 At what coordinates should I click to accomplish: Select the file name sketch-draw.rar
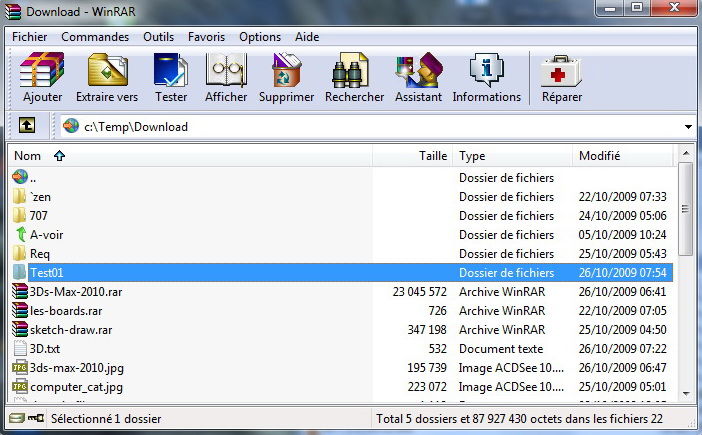pyautogui.click(x=71, y=330)
